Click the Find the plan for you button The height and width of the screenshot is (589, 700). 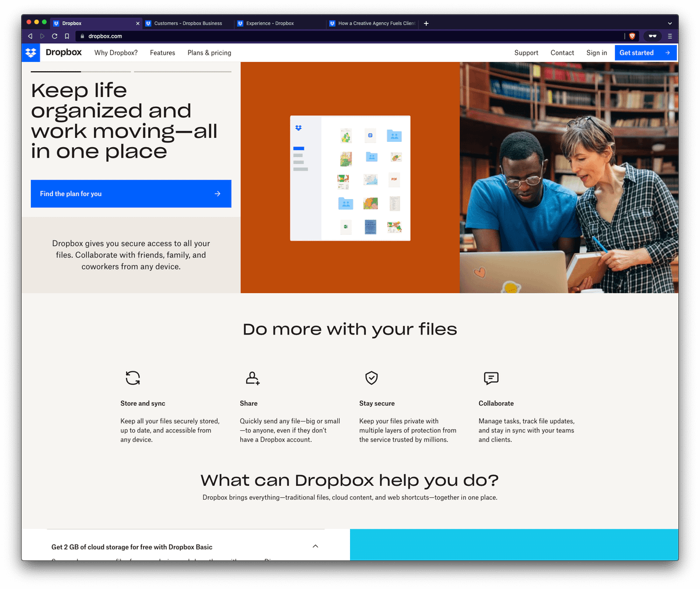(131, 194)
